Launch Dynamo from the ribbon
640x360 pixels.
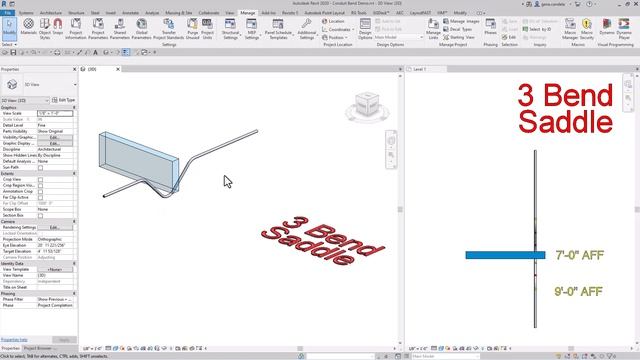[607, 27]
